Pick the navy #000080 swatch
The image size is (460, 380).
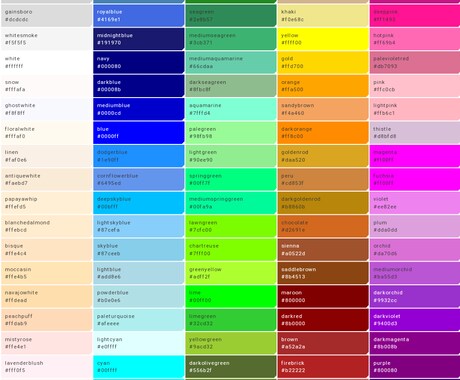tap(139, 62)
